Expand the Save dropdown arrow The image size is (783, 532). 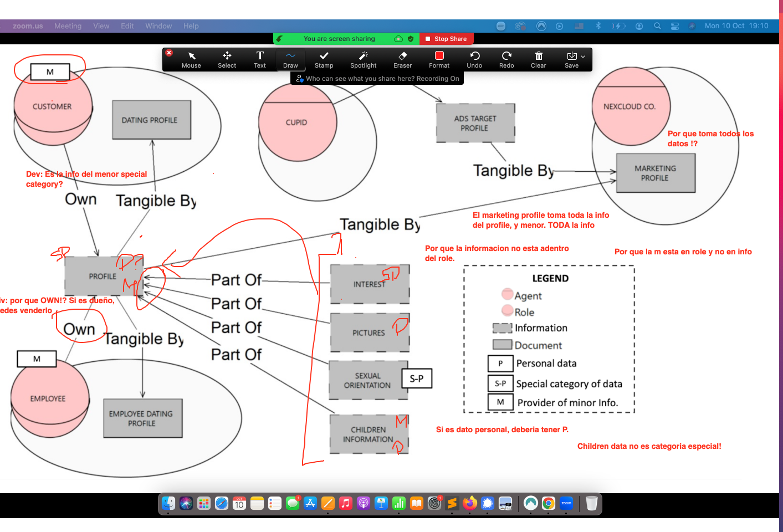pyautogui.click(x=583, y=57)
